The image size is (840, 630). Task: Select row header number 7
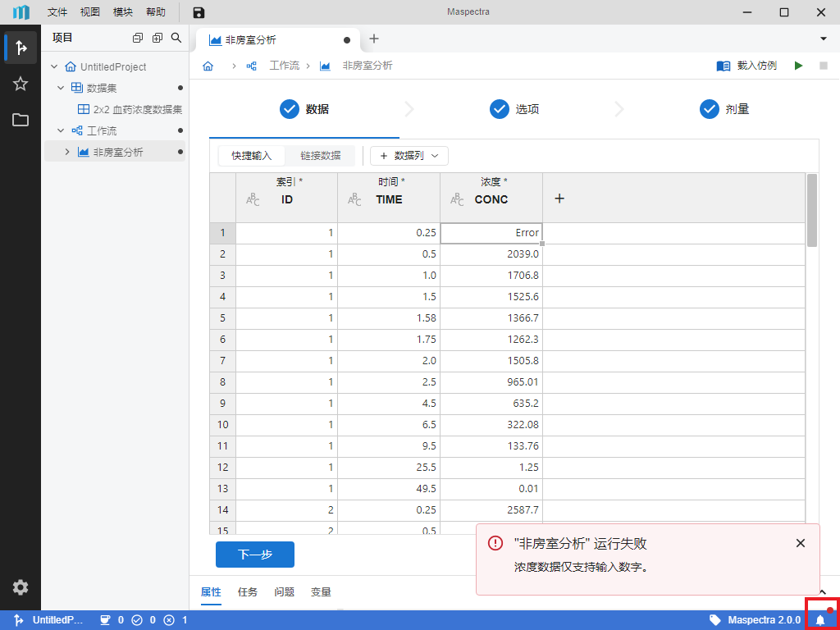pos(223,361)
